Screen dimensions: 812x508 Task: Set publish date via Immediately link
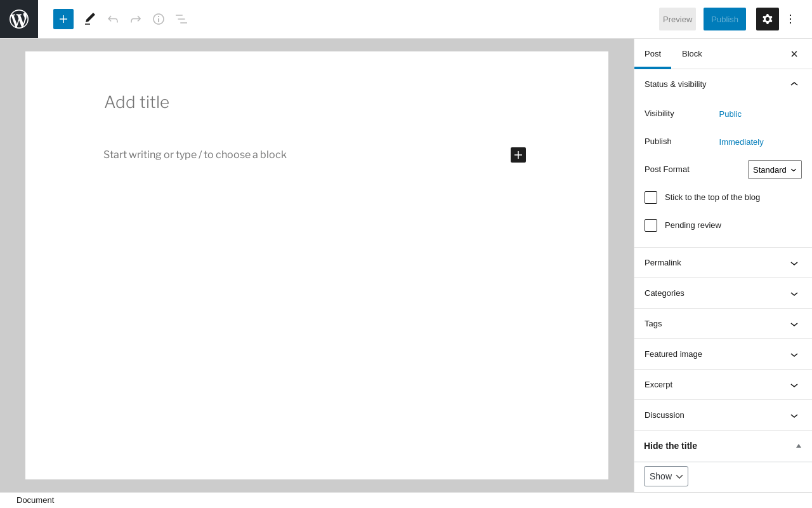point(741,142)
